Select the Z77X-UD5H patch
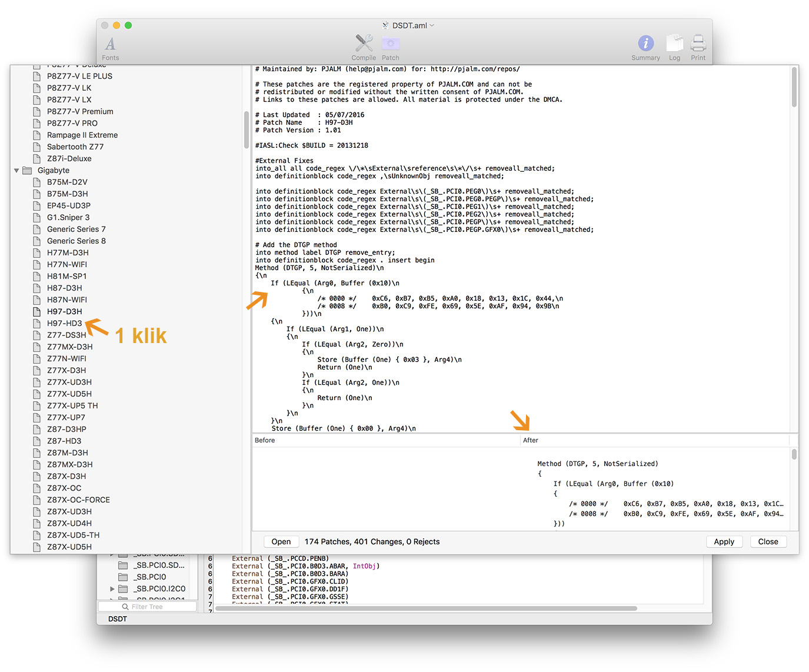Viewport: 809px width, 672px height. point(69,394)
